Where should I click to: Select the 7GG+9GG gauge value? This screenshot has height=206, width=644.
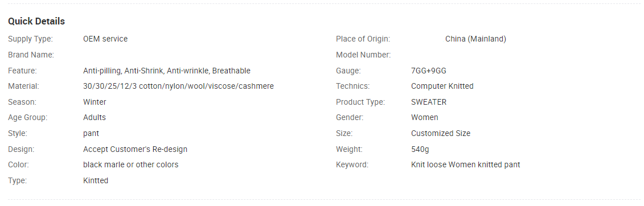point(428,71)
